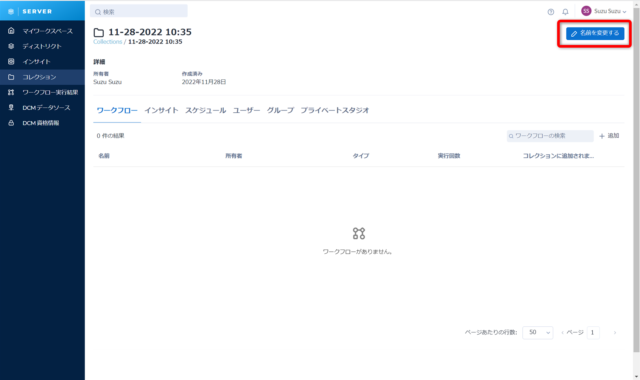Click the 名前を変更する button

tap(595, 33)
